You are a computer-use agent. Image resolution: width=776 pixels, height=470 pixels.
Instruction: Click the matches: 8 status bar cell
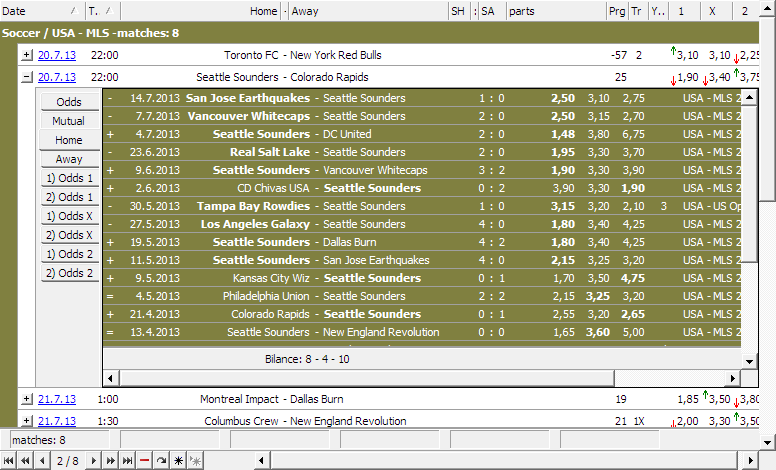tap(59, 440)
